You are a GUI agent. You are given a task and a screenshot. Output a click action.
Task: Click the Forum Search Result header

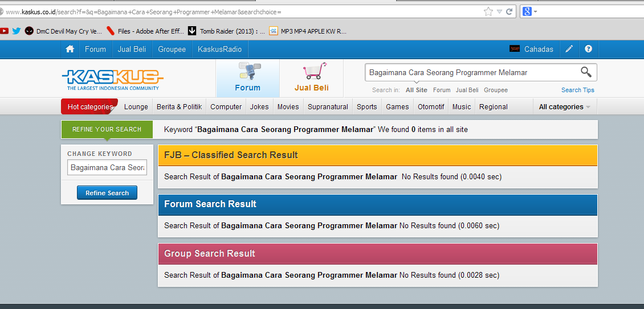378,204
